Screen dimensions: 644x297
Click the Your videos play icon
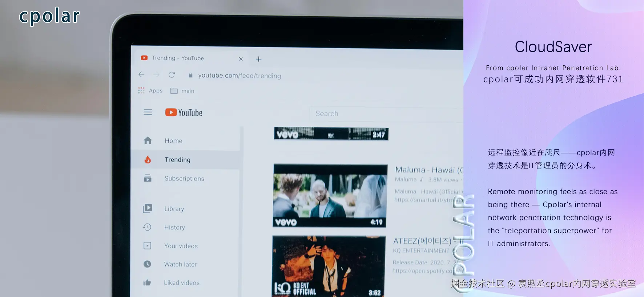click(x=147, y=246)
